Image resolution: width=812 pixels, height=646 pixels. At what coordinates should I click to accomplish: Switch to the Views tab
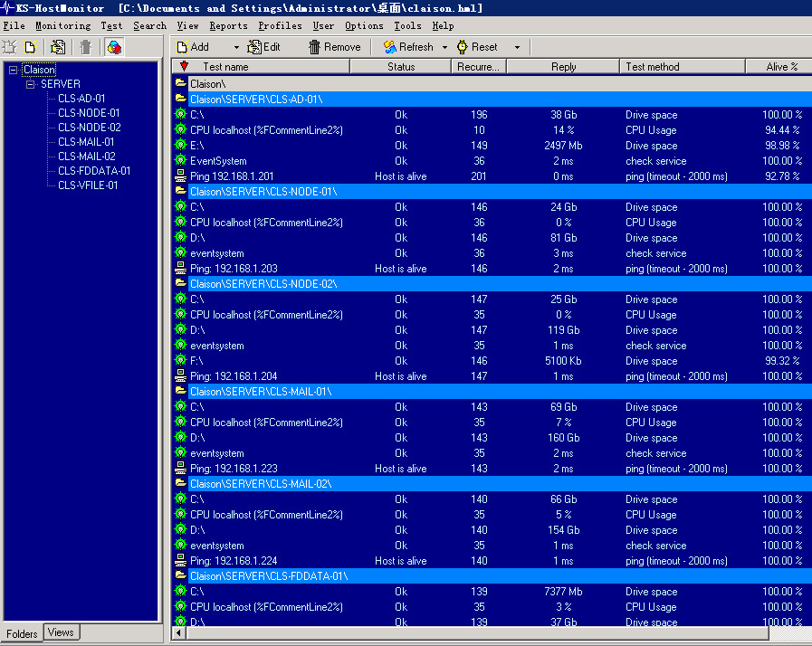[x=61, y=632]
